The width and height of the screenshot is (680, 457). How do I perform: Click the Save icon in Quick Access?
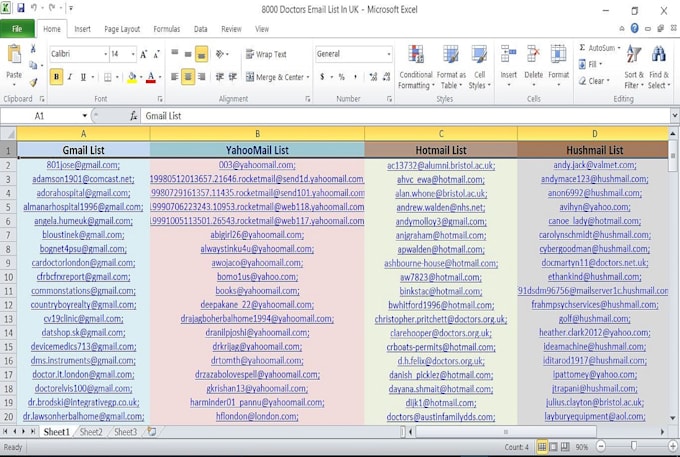pos(21,8)
